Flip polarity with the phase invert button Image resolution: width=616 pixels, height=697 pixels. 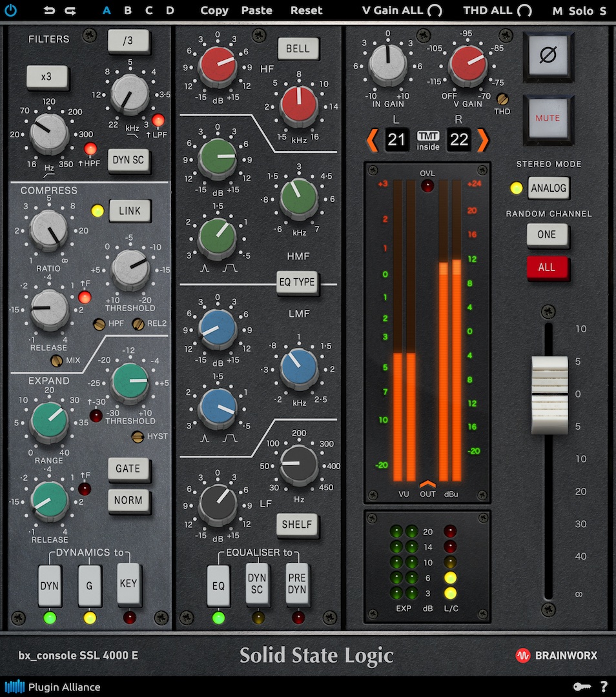click(548, 56)
